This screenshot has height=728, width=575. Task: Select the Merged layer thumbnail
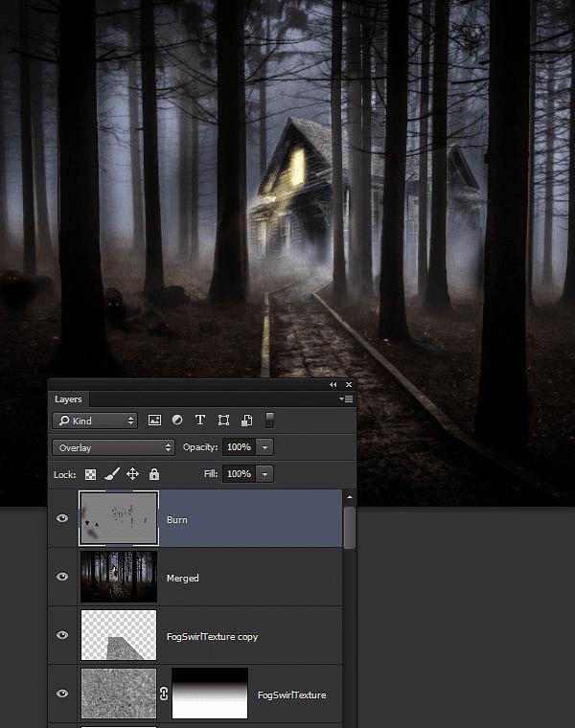click(119, 577)
